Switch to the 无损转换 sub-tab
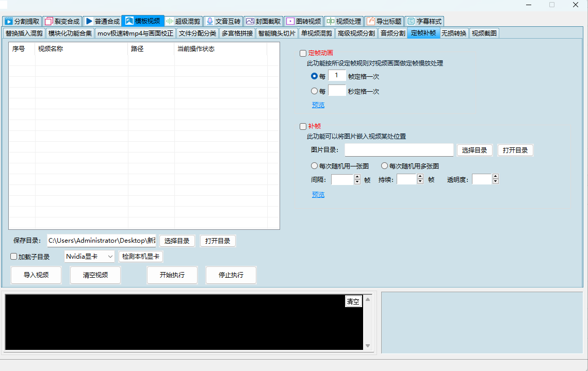Viewport: 588px width, 371px height. [454, 33]
